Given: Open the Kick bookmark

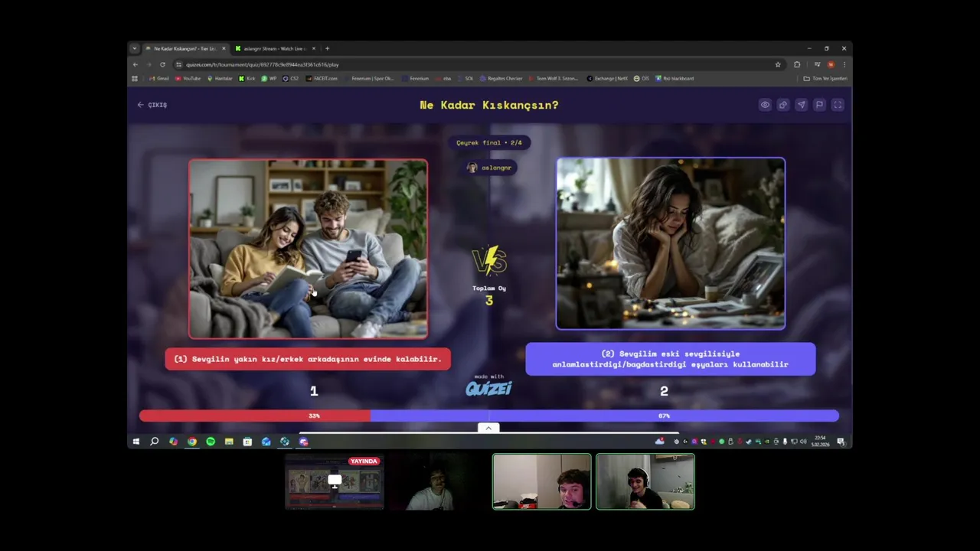Looking at the screenshot, I should coord(247,78).
